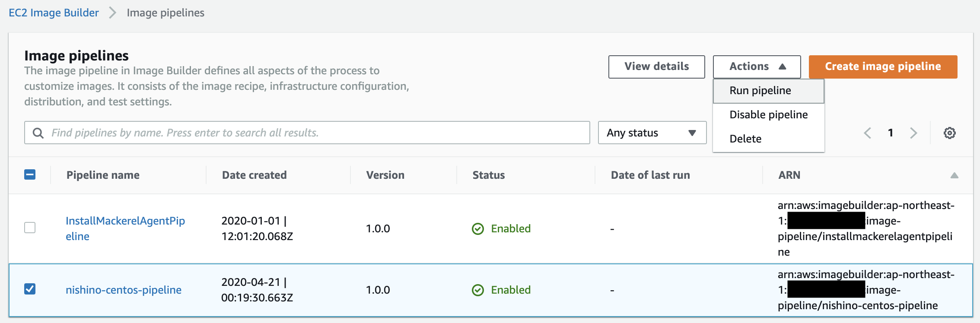
Task: Click the Date of last run column header
Action: pos(650,175)
